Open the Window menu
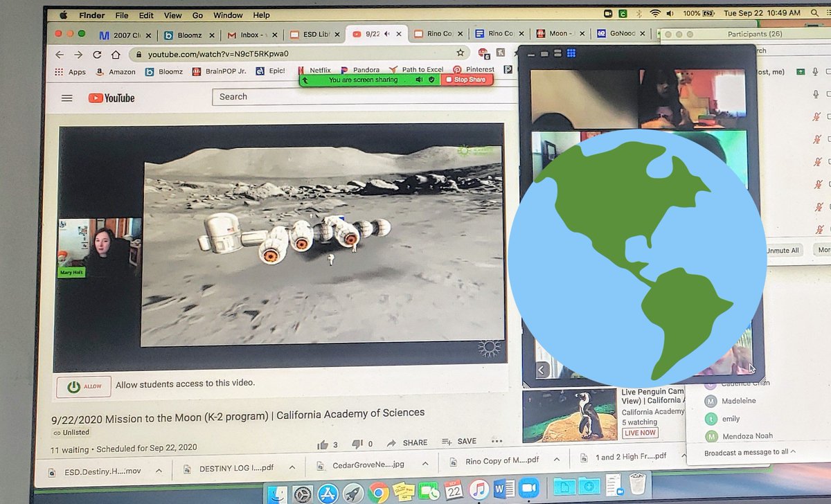 228,15
